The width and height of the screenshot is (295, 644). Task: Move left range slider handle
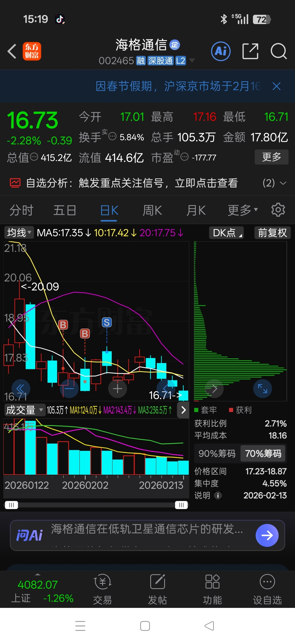11,505
